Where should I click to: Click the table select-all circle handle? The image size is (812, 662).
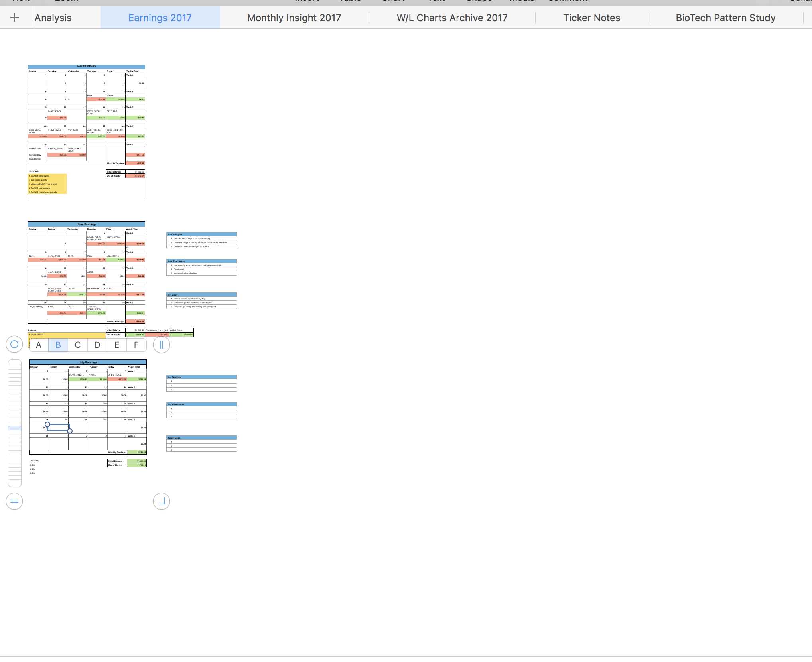click(x=14, y=344)
